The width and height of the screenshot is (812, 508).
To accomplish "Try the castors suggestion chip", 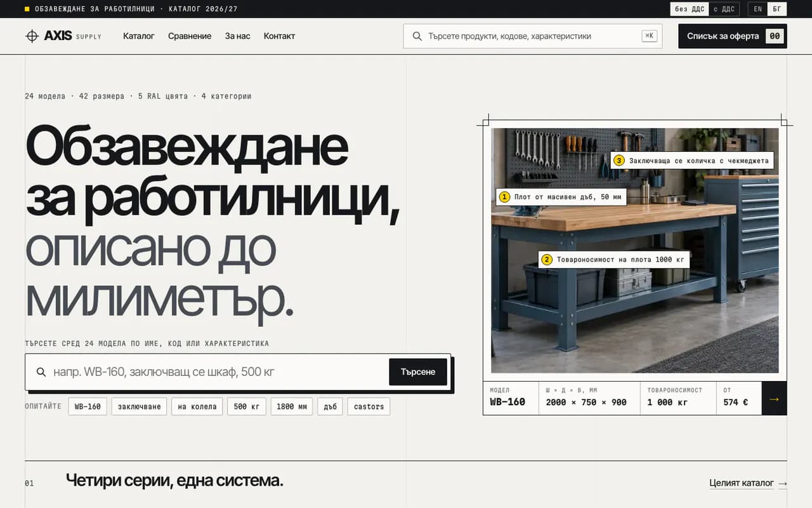I will (x=369, y=406).
